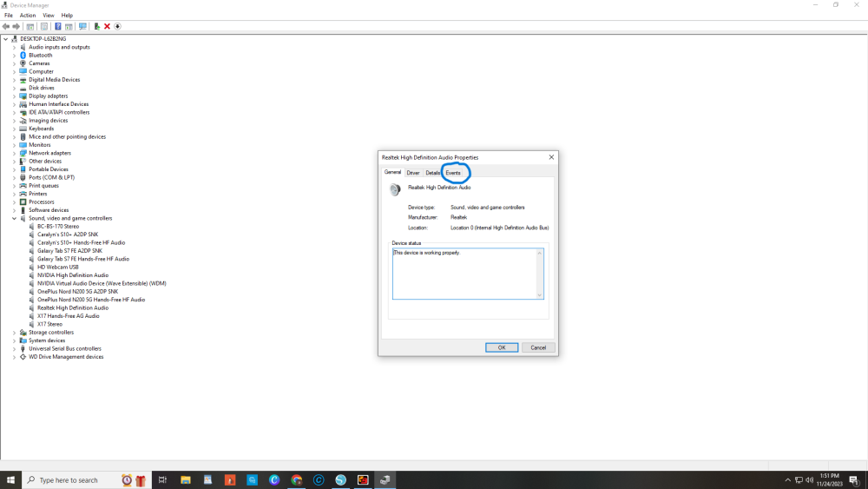
Task: Open Task View on the taskbar
Action: pyautogui.click(x=162, y=480)
